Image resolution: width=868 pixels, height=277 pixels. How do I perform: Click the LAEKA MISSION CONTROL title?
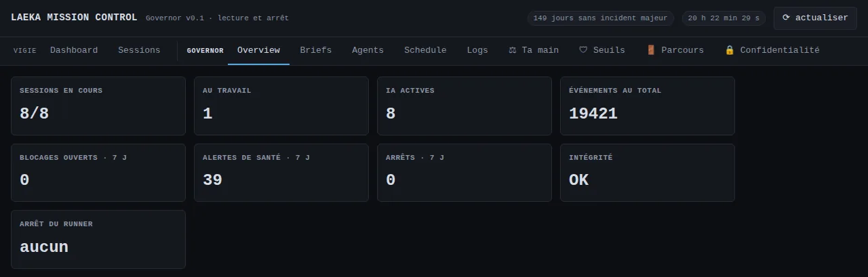tap(74, 18)
